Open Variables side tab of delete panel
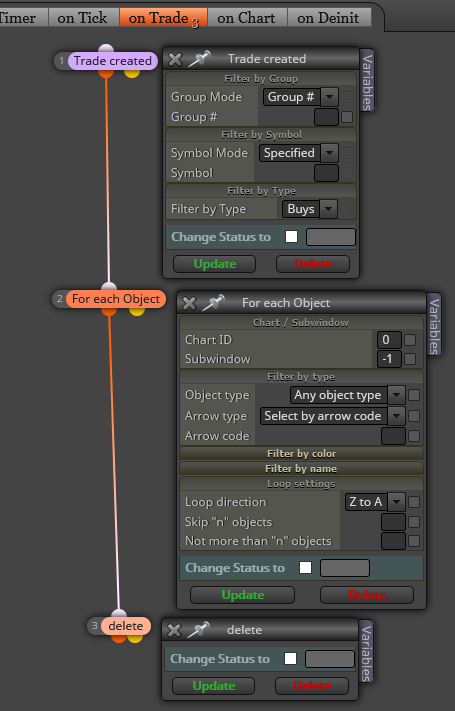 click(x=366, y=652)
